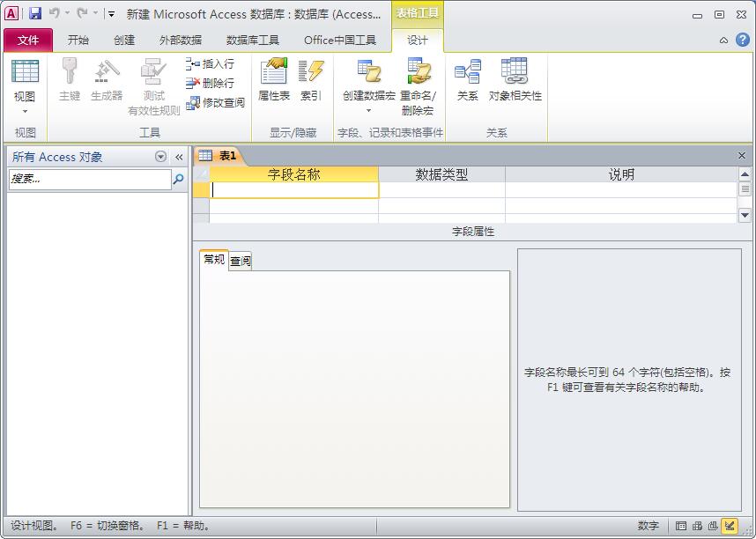756x539 pixels.
Task: Open the Customize Quick Access Toolbar arrow
Action: pos(111,14)
